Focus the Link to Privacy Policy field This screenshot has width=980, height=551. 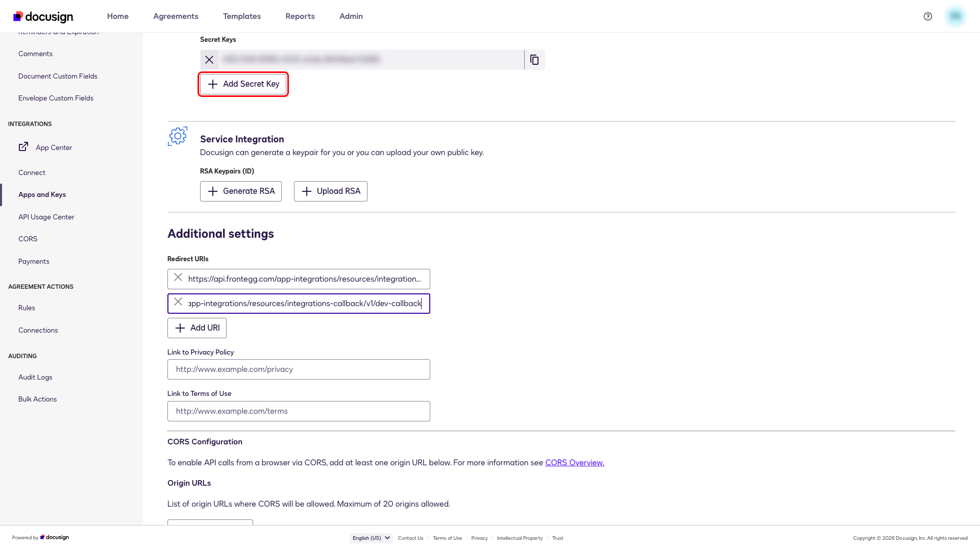click(x=299, y=369)
